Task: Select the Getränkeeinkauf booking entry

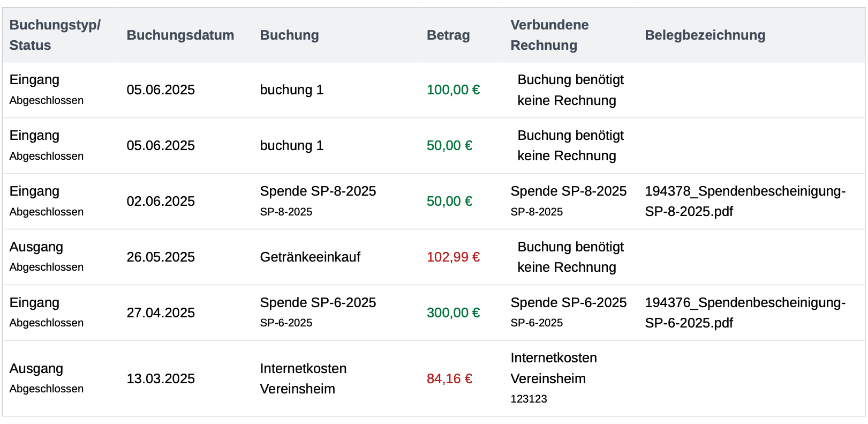Action: 310,257
